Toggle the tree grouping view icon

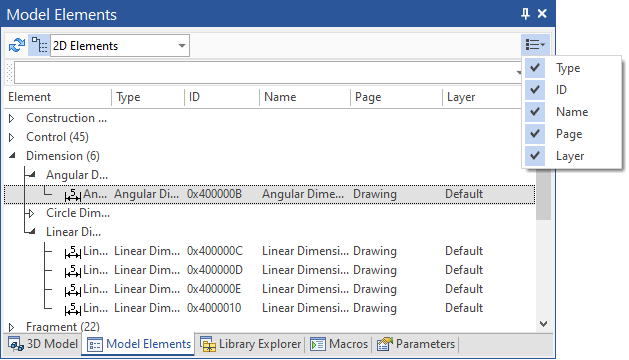(39, 45)
